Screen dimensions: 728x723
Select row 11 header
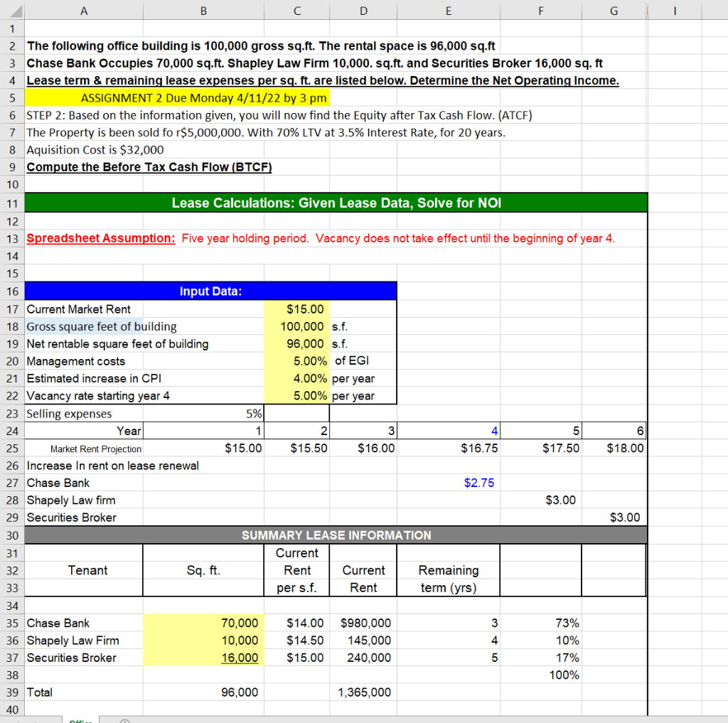pos(12,203)
